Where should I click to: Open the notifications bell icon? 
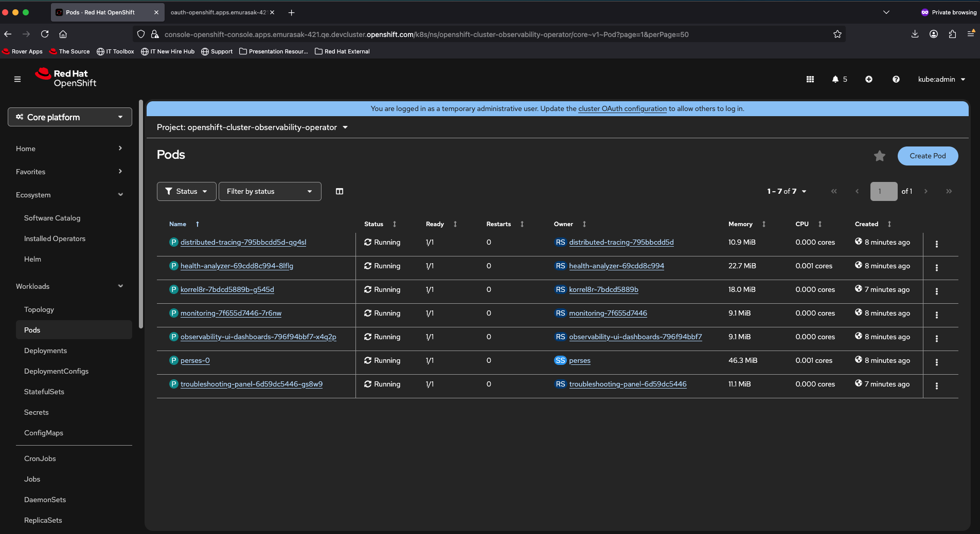point(835,79)
